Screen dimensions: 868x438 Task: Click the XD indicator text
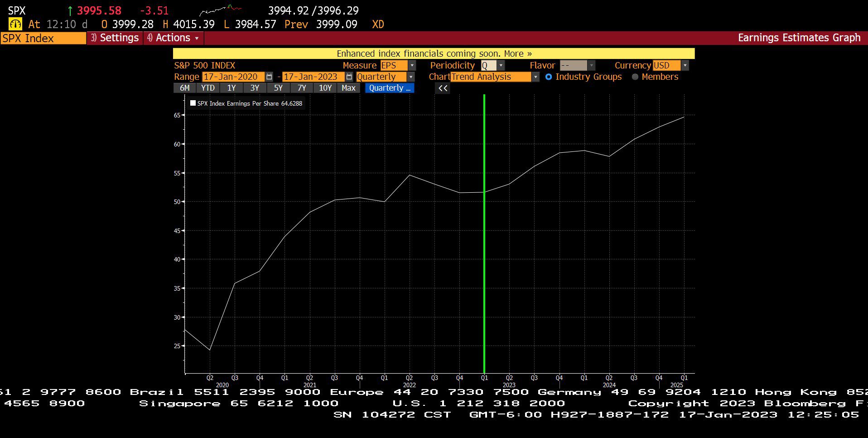coord(378,24)
